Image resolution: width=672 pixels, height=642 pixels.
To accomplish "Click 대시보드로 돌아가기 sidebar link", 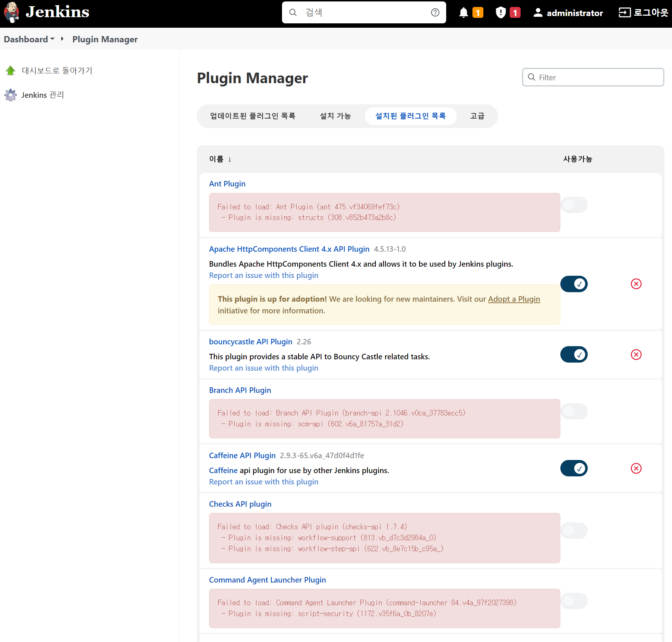I will pos(57,70).
